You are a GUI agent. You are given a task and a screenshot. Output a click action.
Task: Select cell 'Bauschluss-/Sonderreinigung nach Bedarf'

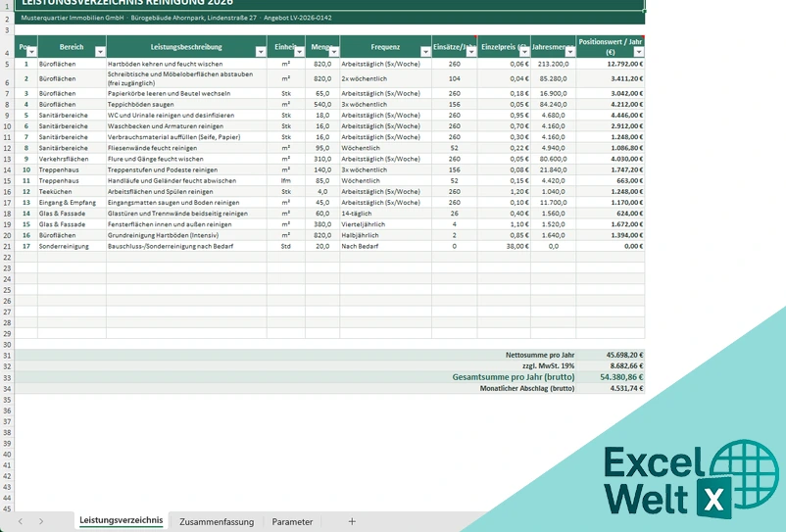pos(186,247)
